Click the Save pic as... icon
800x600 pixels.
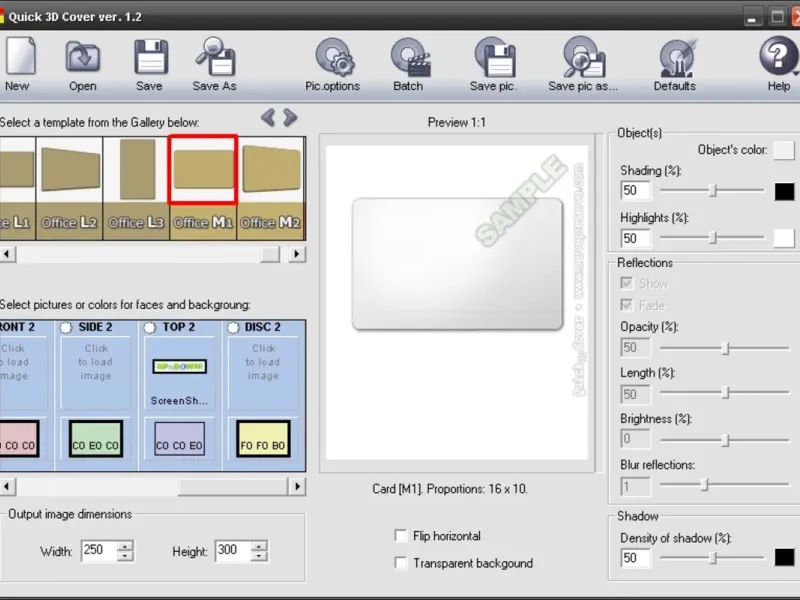coord(584,57)
